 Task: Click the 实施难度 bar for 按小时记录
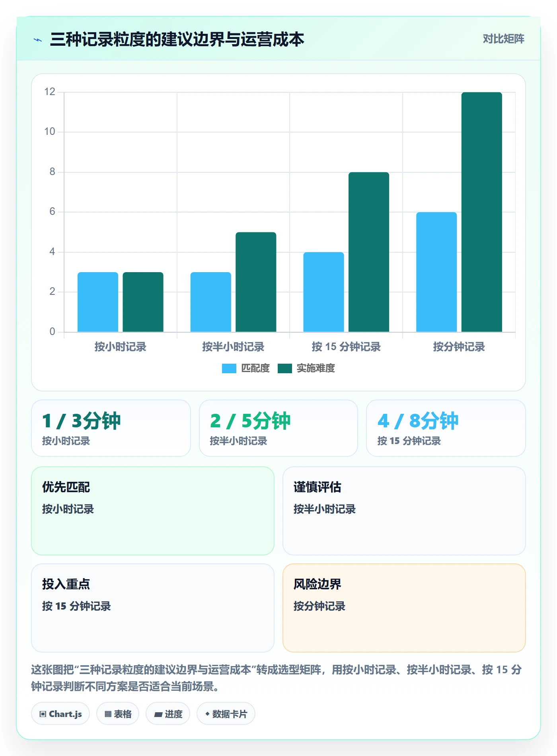[143, 302]
